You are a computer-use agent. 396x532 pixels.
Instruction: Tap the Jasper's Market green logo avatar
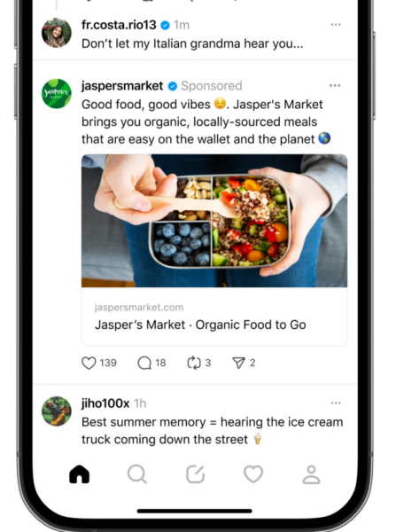57,94
